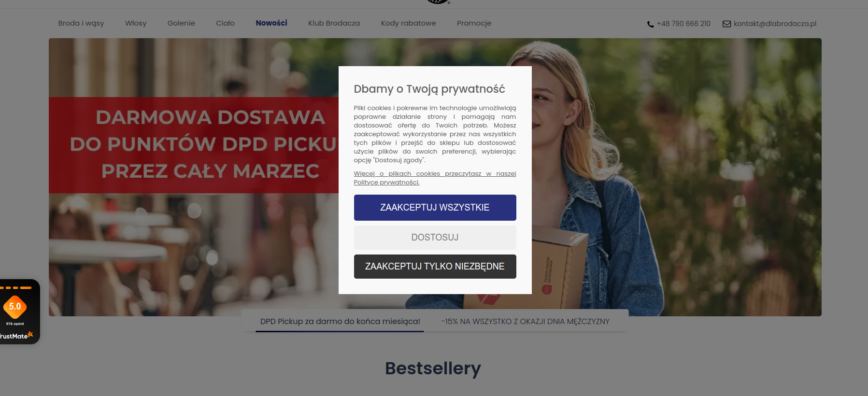Open Klub Brodacza page

[x=334, y=23]
